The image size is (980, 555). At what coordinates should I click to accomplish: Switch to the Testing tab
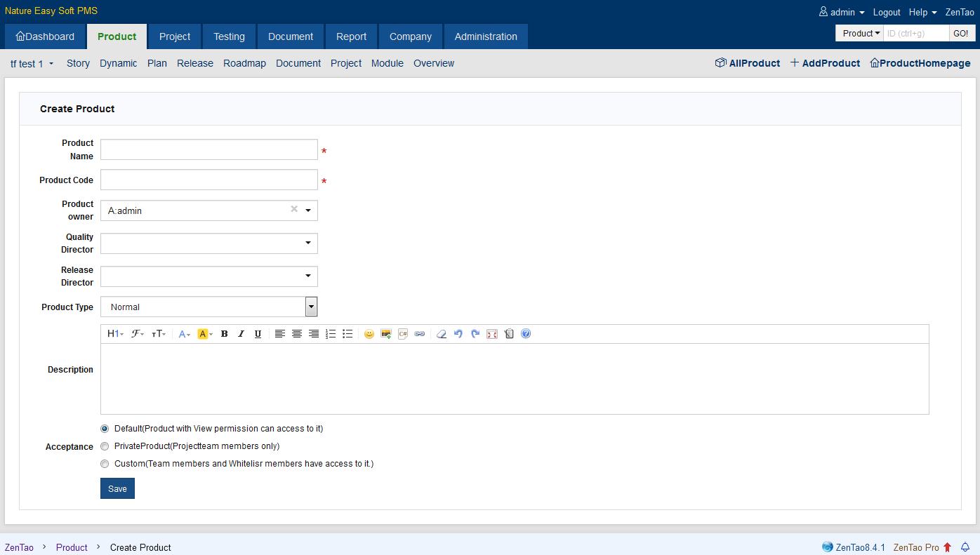click(229, 36)
